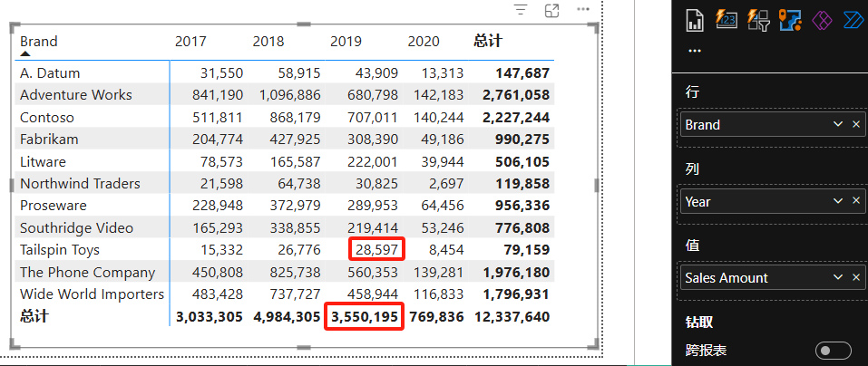
Task: Open the visual's filter icon
Action: (x=521, y=10)
